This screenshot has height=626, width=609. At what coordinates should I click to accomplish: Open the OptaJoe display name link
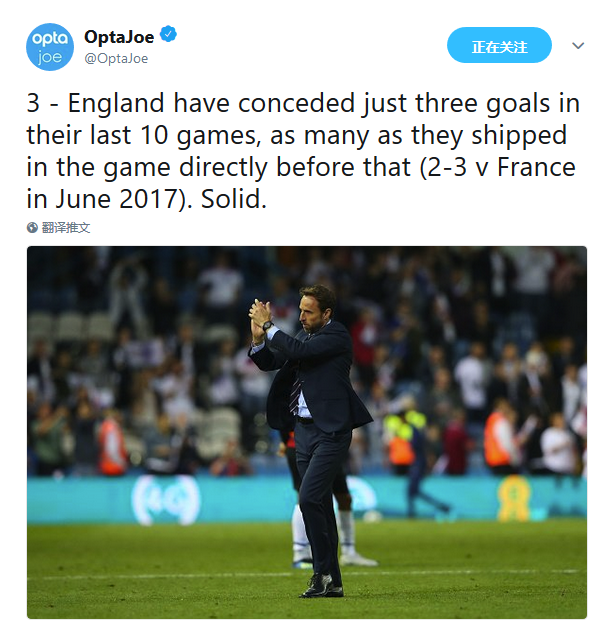tap(119, 37)
